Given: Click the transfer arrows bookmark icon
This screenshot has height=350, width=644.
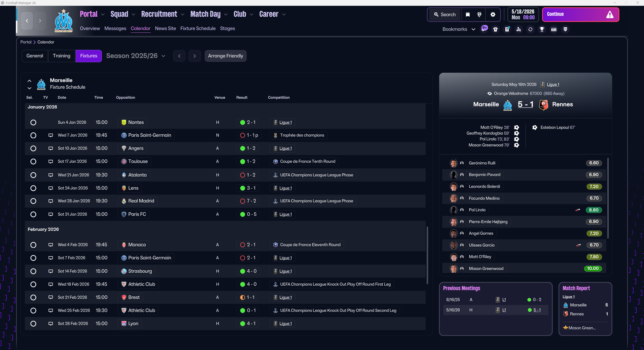Looking at the screenshot, I should 530,29.
